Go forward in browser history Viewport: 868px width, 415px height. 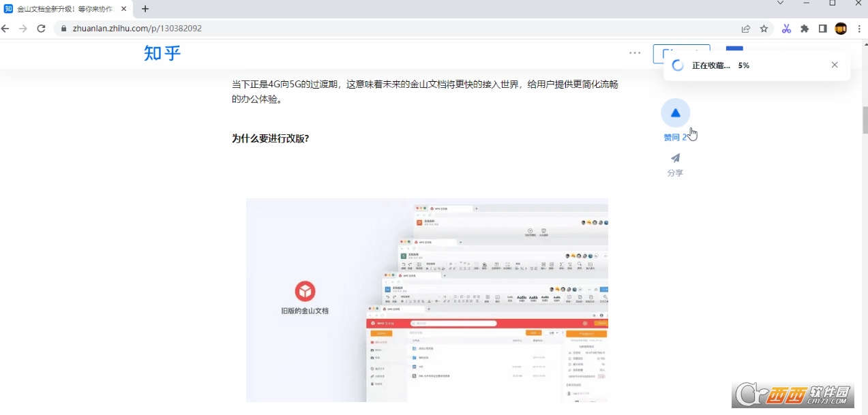(23, 29)
